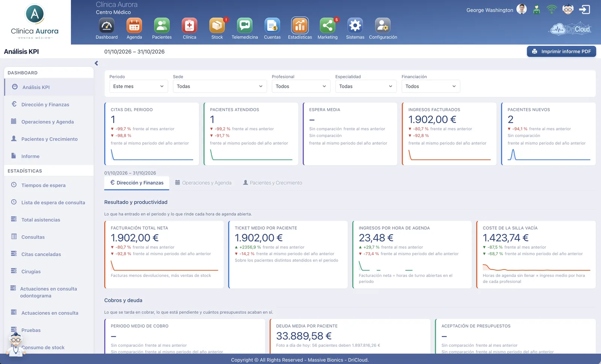Collapse the sidebar with the chevron arrow
This screenshot has width=601, height=364.
[96, 63]
